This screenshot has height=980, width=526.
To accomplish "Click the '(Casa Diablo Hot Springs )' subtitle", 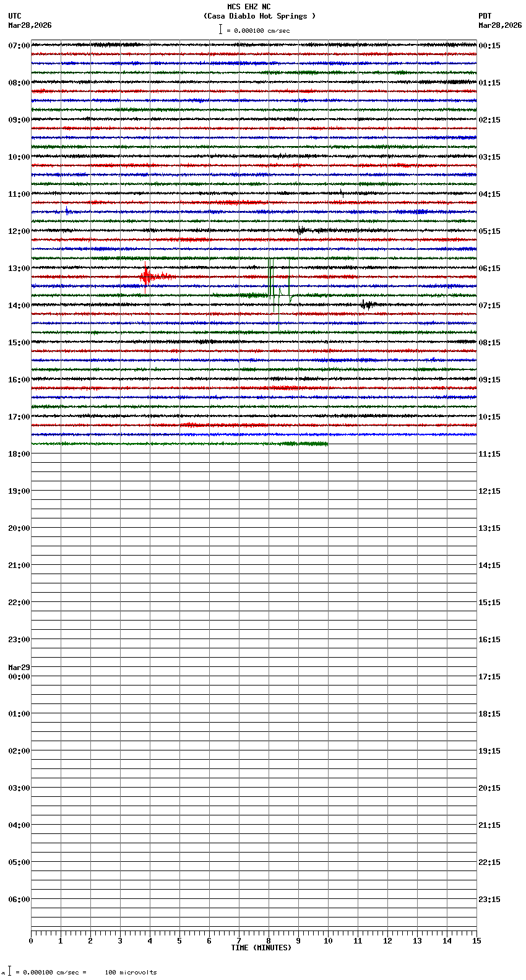I will 260,16.
